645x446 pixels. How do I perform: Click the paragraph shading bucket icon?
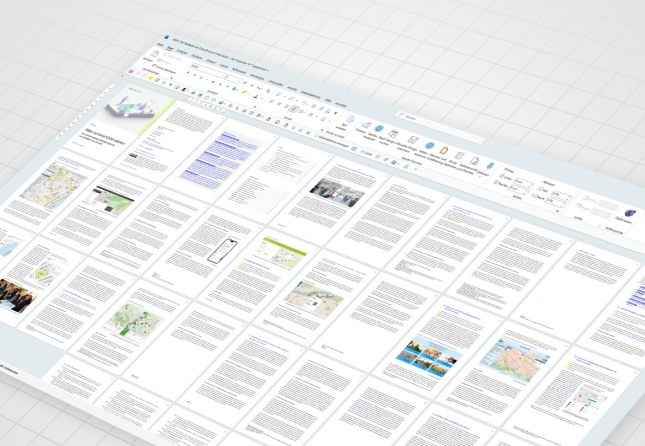coord(311,114)
